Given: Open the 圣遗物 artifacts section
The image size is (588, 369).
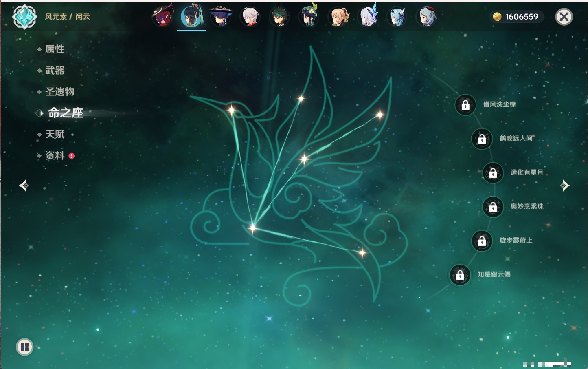Looking at the screenshot, I should [59, 92].
